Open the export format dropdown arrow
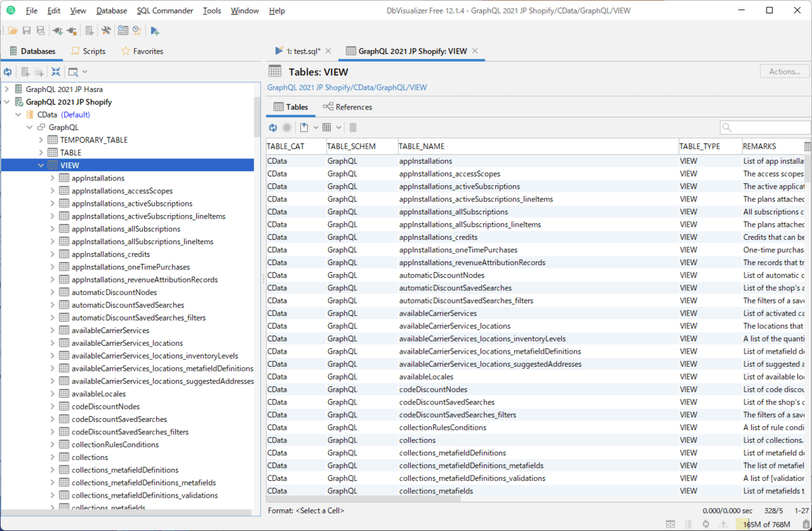The width and height of the screenshot is (812, 531). coord(316,127)
